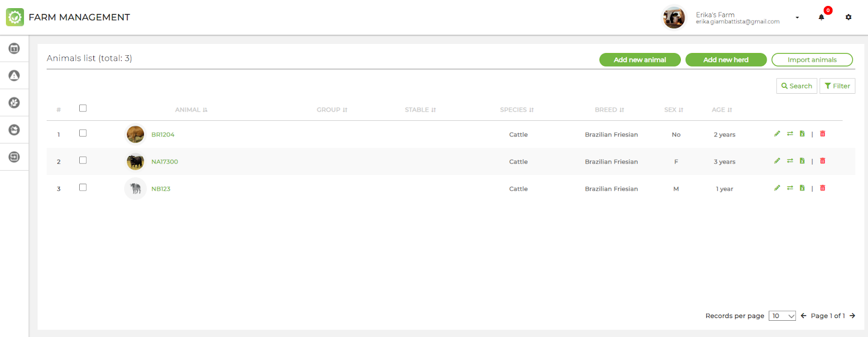The height and width of the screenshot is (337, 868).
Task: Sort the list by STABLE column
Action: point(420,110)
